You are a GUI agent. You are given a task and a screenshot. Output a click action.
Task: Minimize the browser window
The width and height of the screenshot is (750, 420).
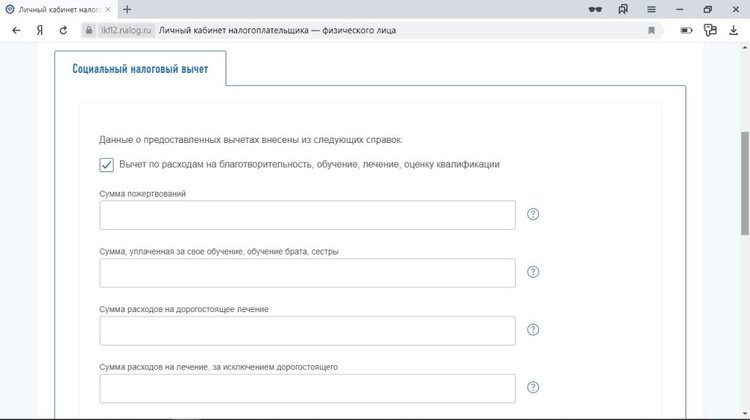click(679, 9)
